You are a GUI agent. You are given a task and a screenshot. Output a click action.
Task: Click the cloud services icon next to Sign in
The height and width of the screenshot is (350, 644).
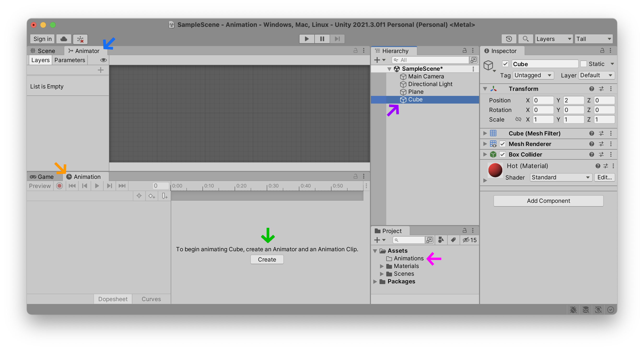pos(64,39)
